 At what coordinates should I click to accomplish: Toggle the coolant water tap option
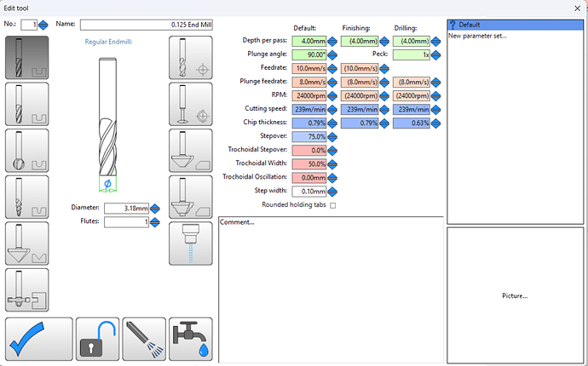[191, 339]
